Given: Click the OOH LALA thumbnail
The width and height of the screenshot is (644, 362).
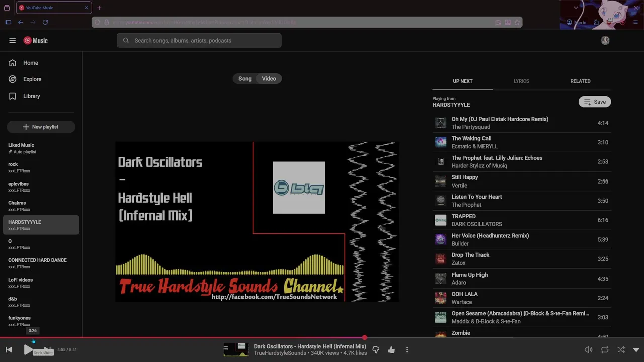Looking at the screenshot, I should coord(441,298).
